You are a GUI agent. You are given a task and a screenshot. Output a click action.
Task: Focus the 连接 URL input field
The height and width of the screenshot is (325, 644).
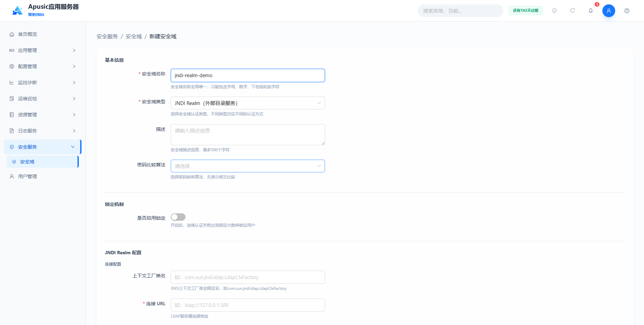coord(248,305)
